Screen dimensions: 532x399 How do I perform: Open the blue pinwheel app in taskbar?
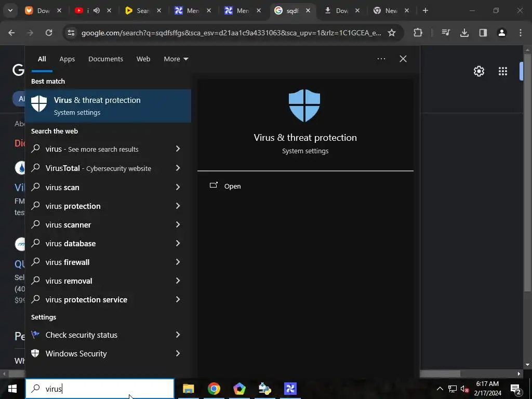click(x=290, y=389)
